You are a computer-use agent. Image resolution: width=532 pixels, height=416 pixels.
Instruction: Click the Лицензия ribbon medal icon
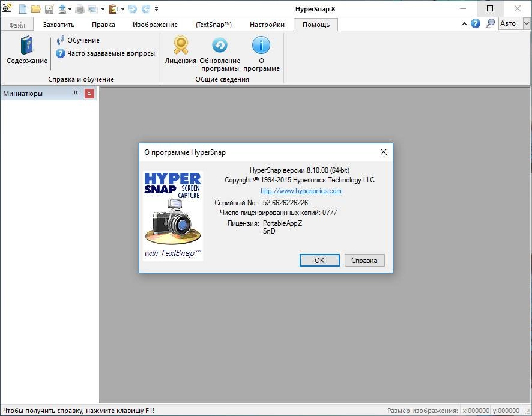pos(181,50)
